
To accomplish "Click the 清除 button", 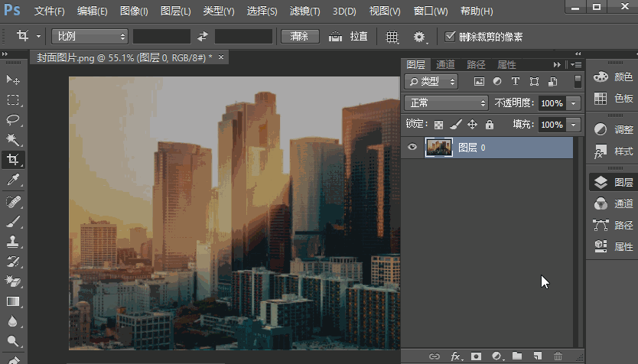I will [300, 37].
